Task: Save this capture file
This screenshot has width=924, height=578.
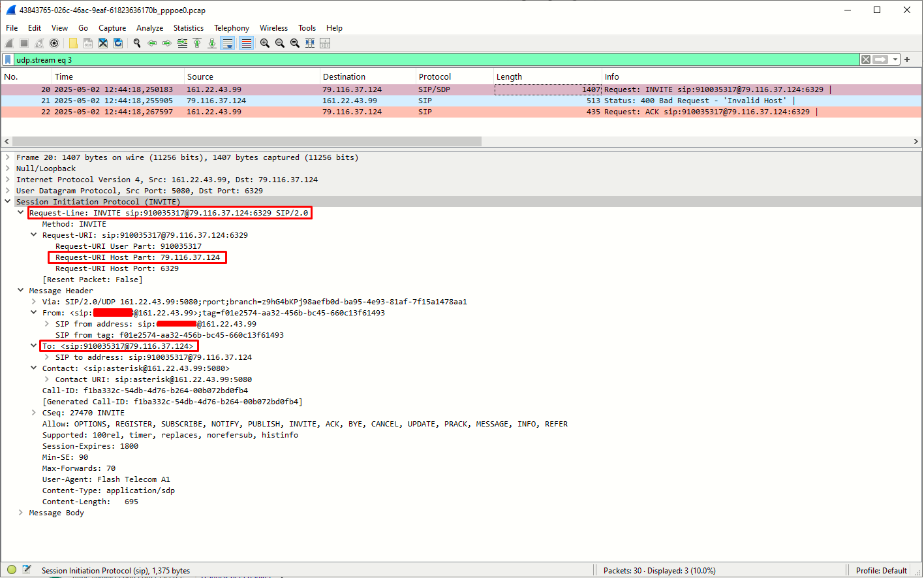Action: 88,43
